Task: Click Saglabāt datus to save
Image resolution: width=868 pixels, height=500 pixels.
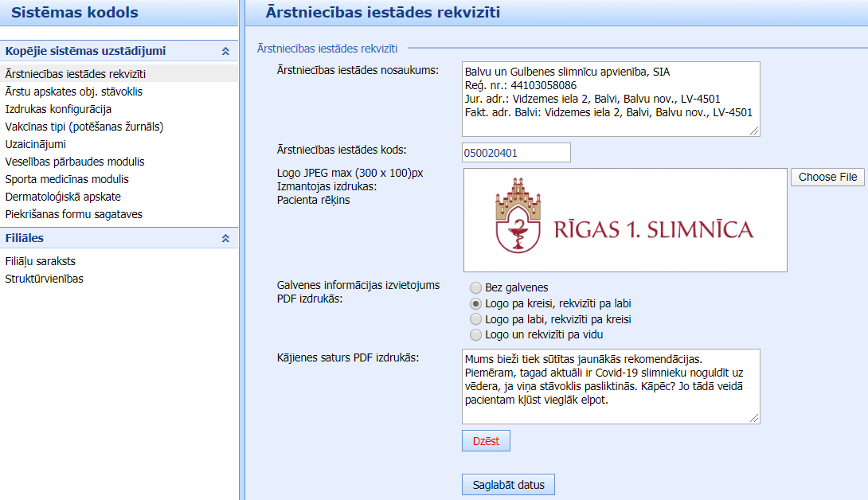Action: (508, 485)
